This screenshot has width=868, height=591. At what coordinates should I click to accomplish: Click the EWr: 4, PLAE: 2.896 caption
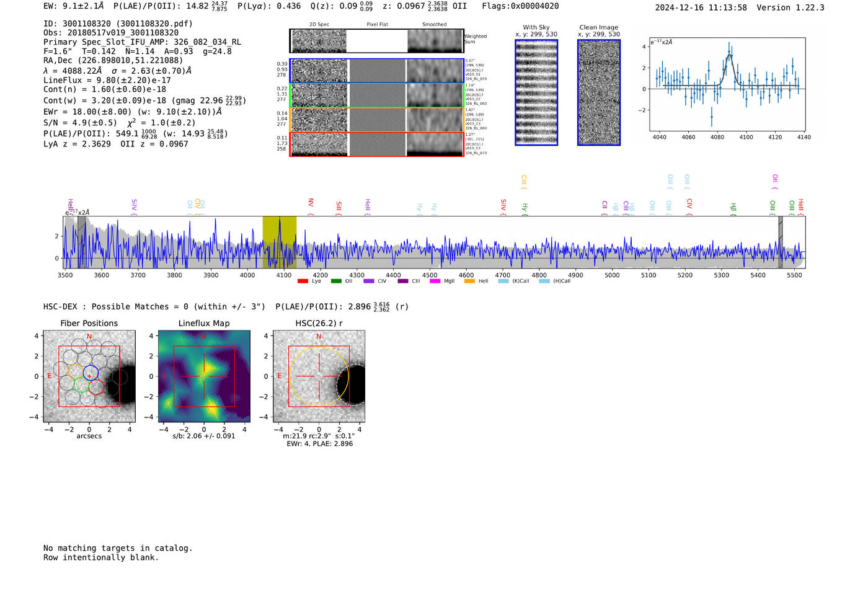click(319, 444)
